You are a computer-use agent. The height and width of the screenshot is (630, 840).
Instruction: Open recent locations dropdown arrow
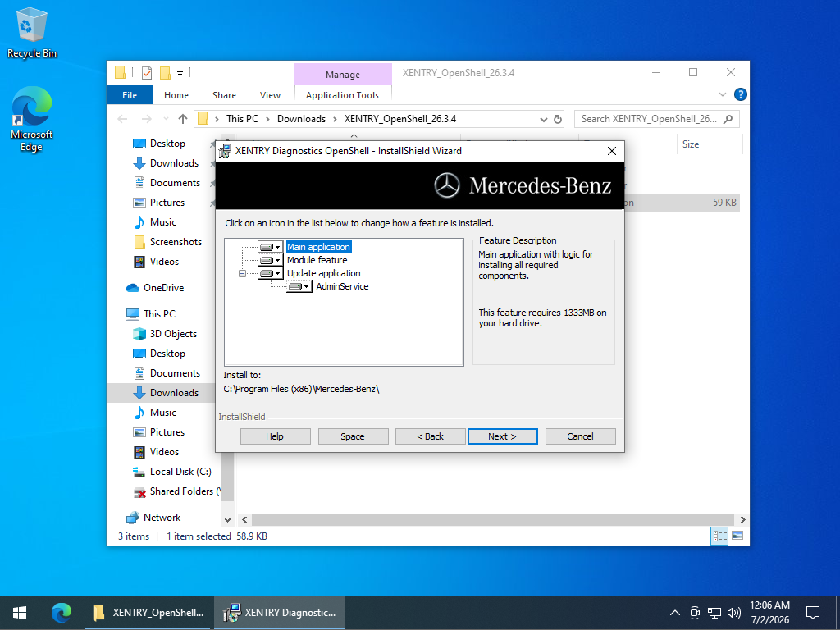[166, 119]
